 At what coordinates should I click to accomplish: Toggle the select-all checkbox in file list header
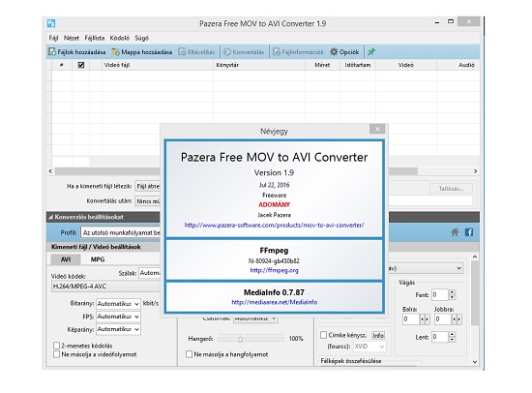81,65
